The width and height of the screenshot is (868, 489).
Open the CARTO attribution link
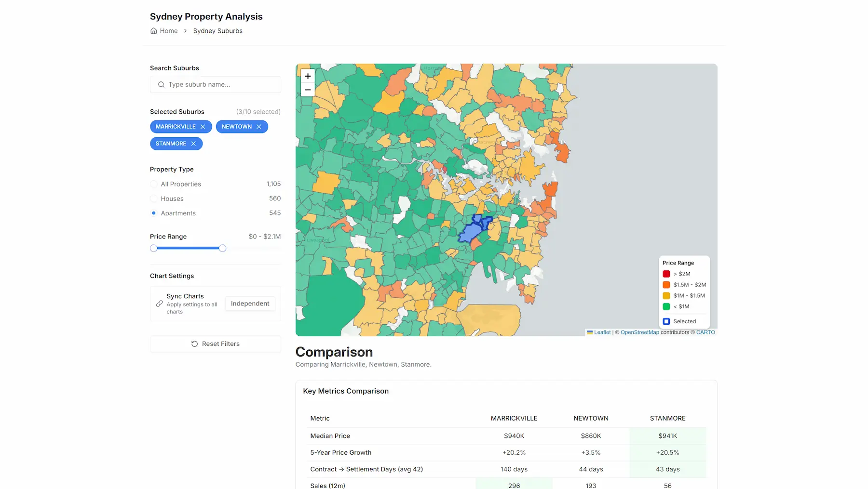[x=705, y=332]
